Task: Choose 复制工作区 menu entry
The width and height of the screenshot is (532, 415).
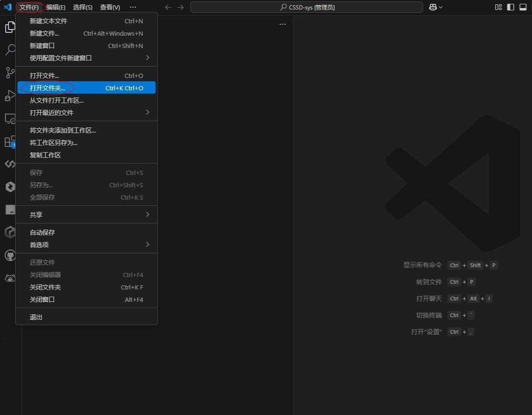Action: tap(87, 155)
